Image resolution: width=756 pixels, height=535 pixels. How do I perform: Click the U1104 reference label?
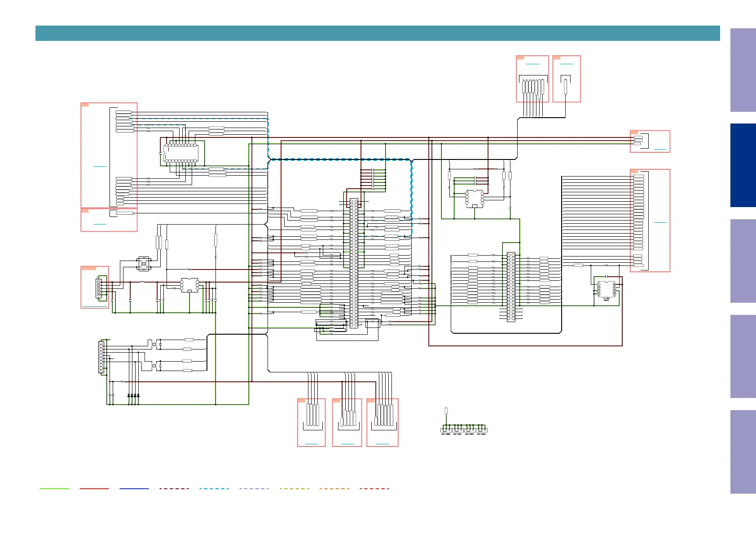coord(607,298)
